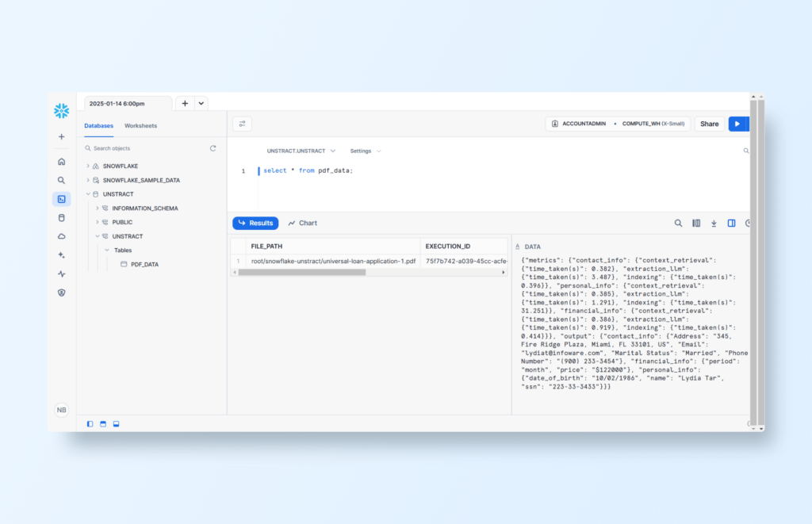The image size is (812, 524).
Task: Switch to the Worksheets tab
Action: (x=140, y=126)
